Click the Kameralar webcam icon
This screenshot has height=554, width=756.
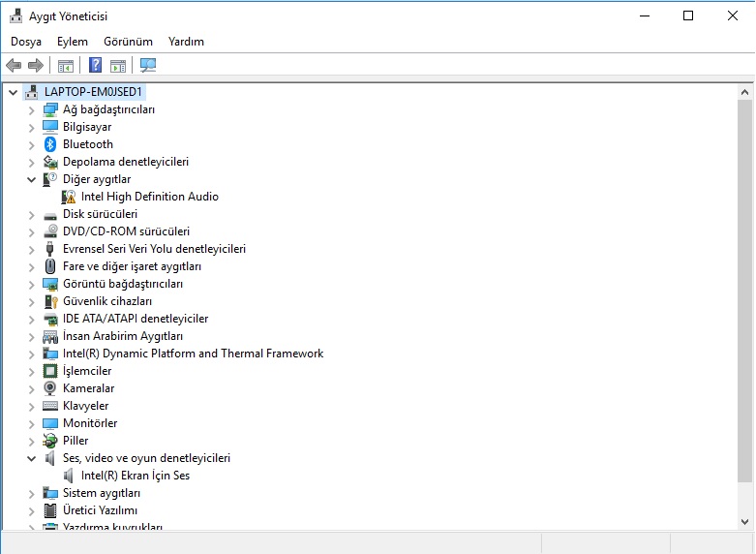(x=50, y=388)
